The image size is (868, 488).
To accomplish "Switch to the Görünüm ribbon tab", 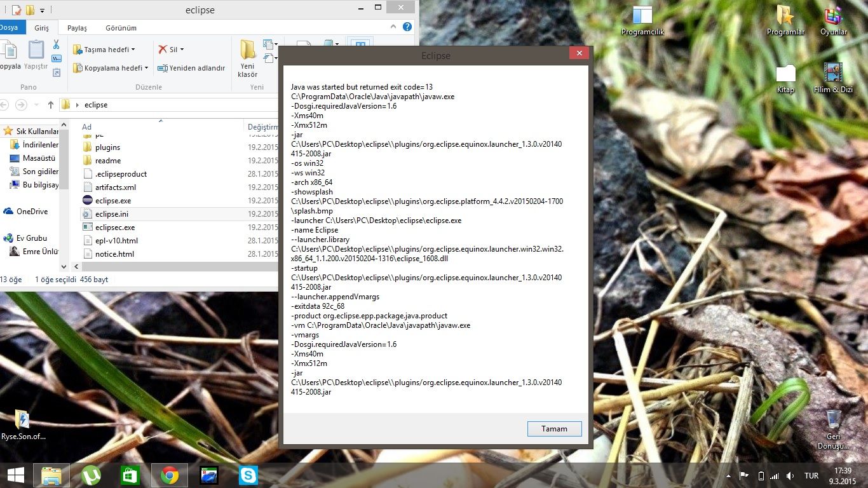I will (x=121, y=28).
